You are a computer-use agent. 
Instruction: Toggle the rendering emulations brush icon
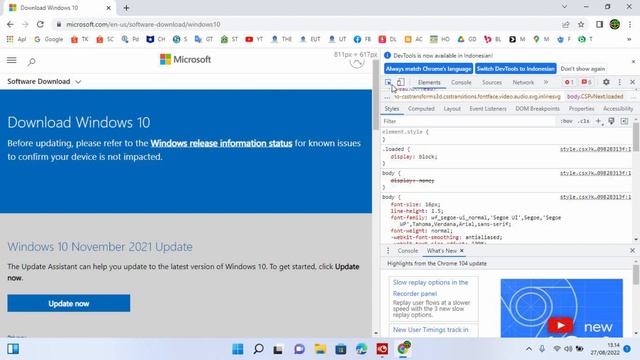click(x=611, y=121)
